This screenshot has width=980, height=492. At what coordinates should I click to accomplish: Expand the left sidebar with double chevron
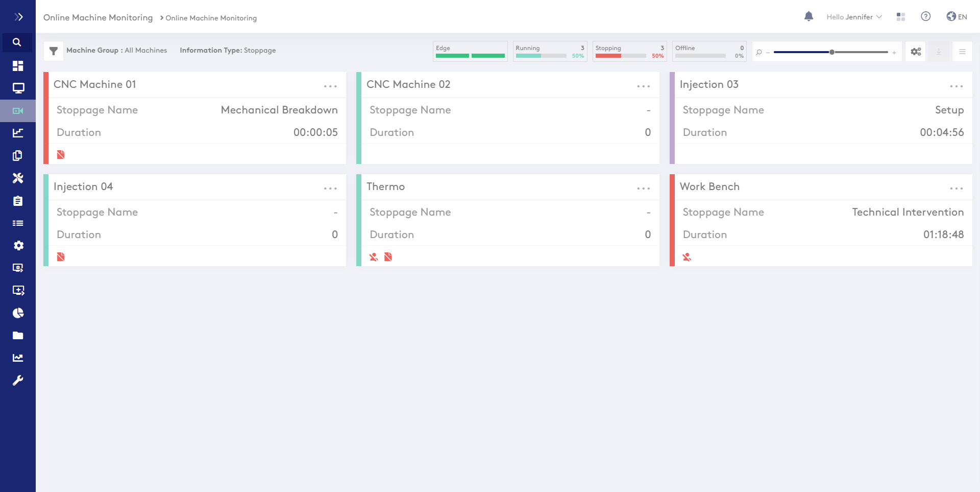pyautogui.click(x=18, y=17)
